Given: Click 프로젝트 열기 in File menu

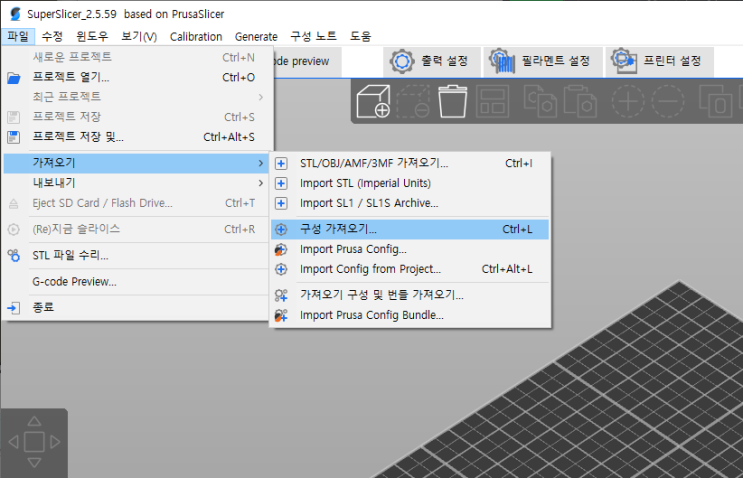Looking at the screenshot, I should [70, 77].
